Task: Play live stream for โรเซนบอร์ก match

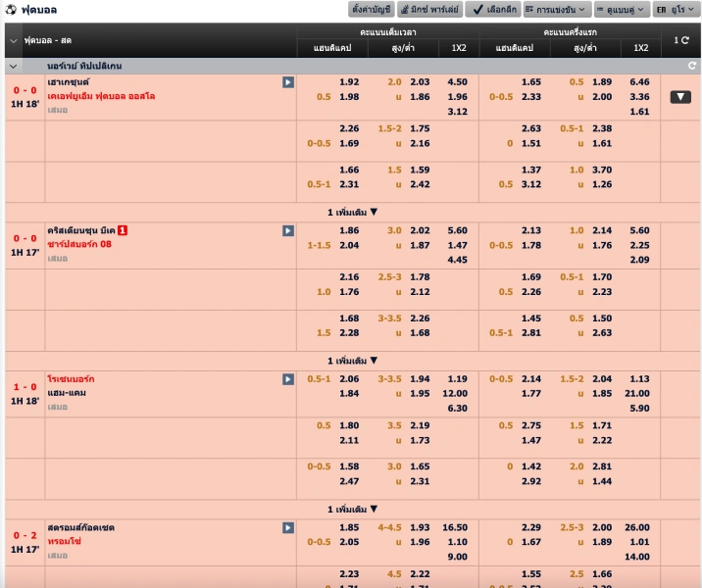Action: click(288, 379)
